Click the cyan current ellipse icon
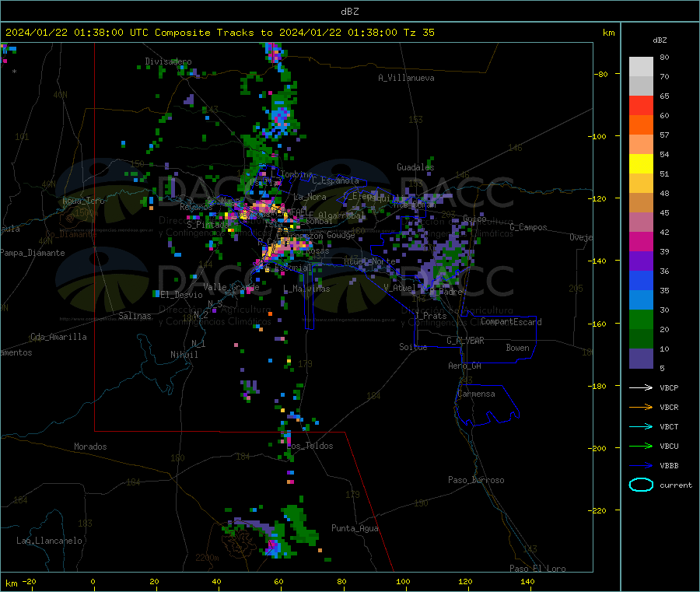700x592 pixels. click(x=641, y=485)
